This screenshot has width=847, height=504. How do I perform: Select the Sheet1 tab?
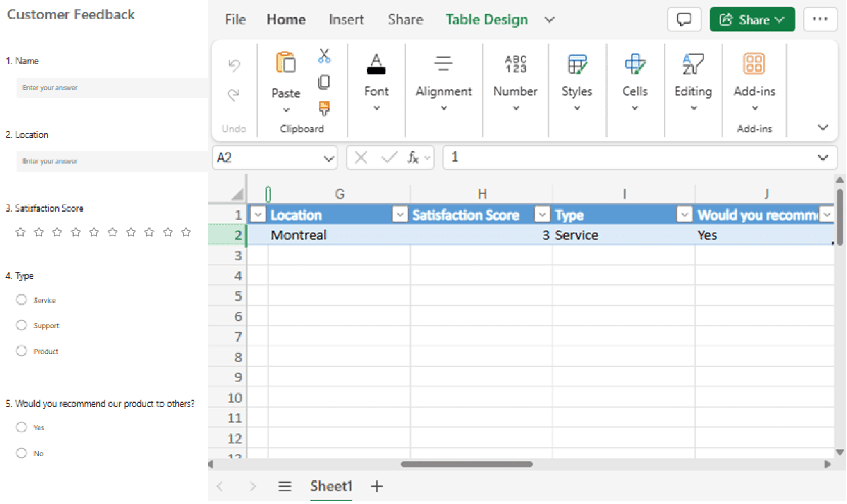[331, 486]
